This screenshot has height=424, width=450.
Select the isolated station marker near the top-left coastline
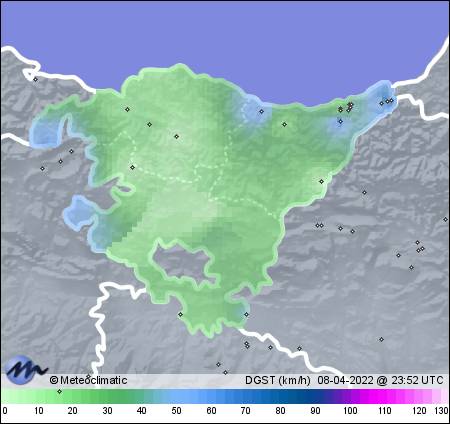(x=35, y=79)
